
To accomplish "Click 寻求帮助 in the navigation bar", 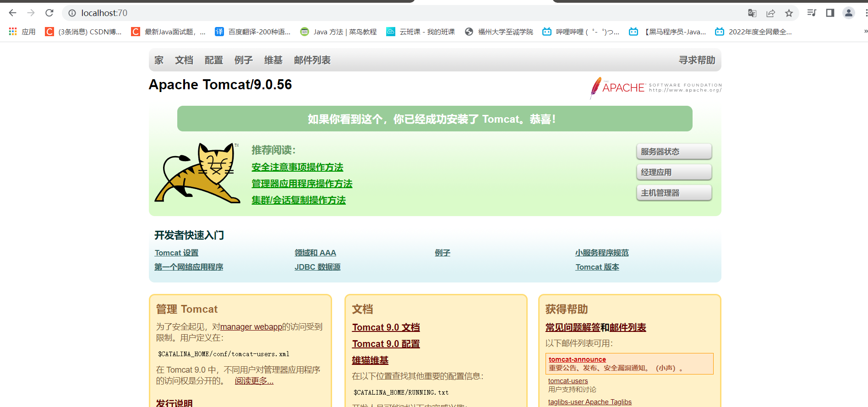I will (697, 60).
